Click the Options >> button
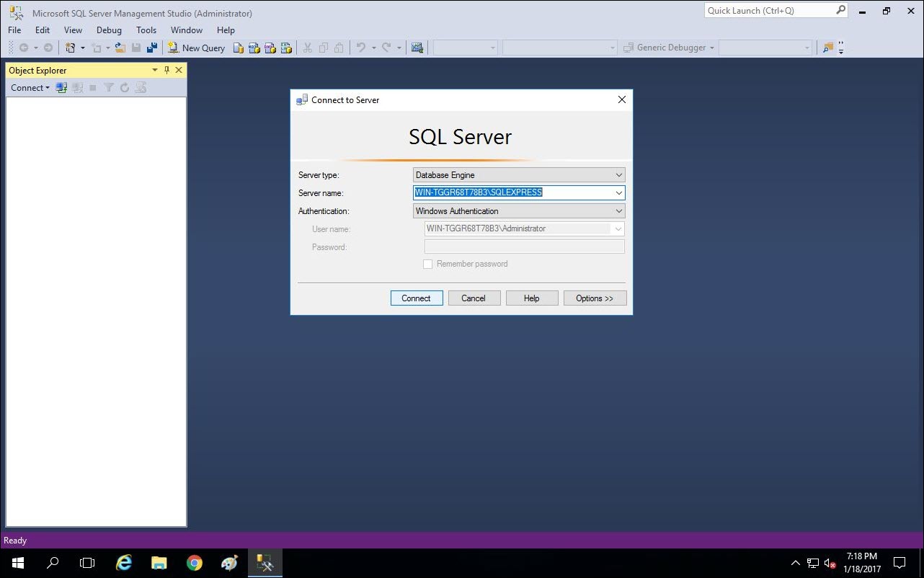The image size is (924, 578). pos(595,298)
